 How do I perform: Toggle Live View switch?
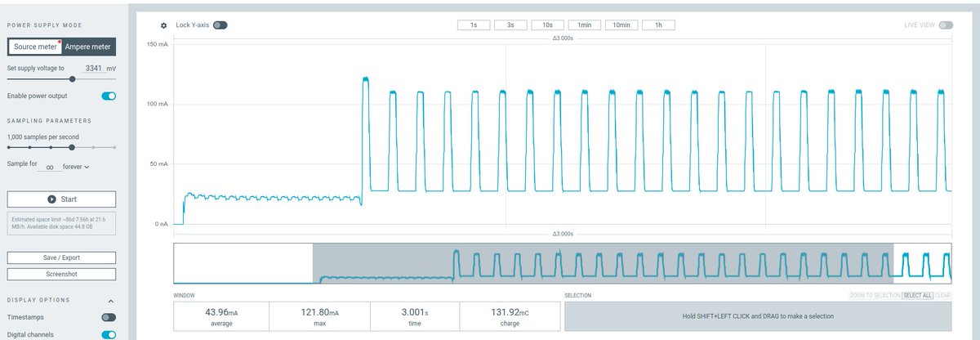pos(946,25)
